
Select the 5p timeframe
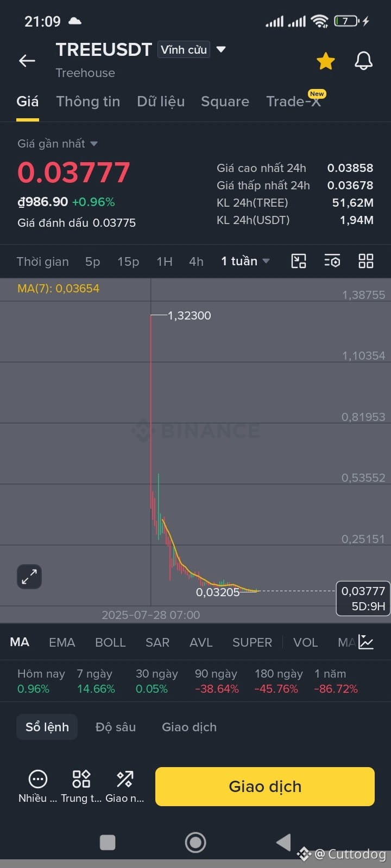tap(93, 261)
